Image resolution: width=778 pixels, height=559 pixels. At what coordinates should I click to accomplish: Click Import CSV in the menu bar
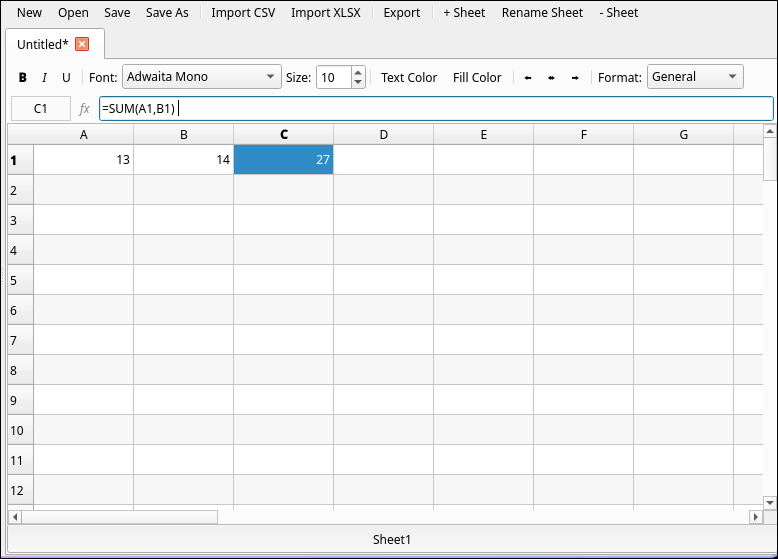[243, 13]
